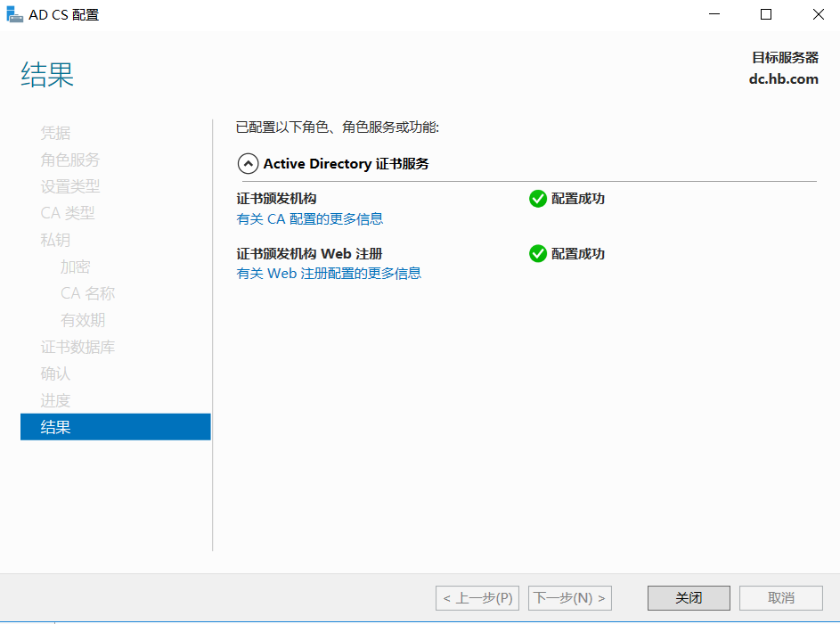Click green success icon for Web 注册
The height and width of the screenshot is (624, 840).
[x=538, y=253]
